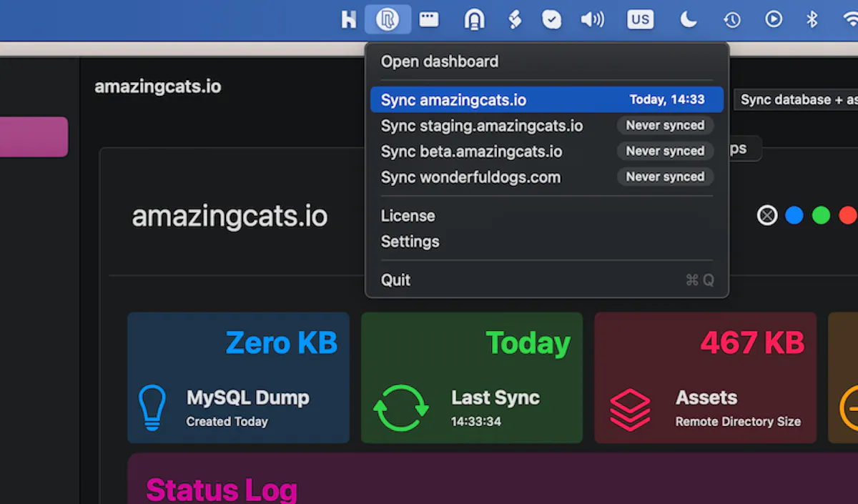Click the green sync arrows icon on Last Sync card
The height and width of the screenshot is (504, 858).
401,408
